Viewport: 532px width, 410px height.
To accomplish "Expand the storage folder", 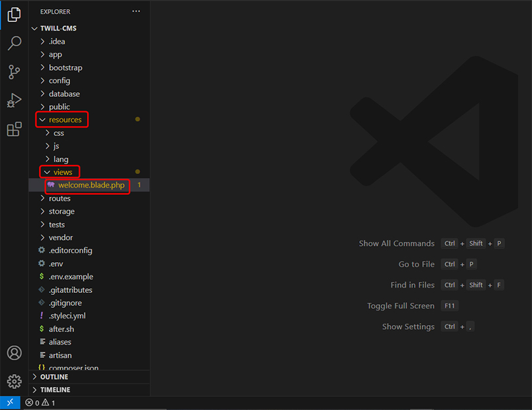I will pyautogui.click(x=43, y=211).
